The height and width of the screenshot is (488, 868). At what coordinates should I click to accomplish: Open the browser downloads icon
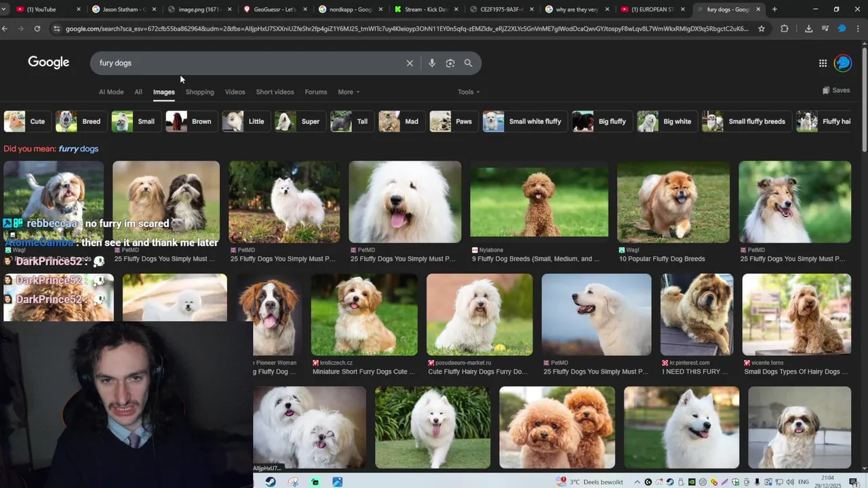click(808, 28)
